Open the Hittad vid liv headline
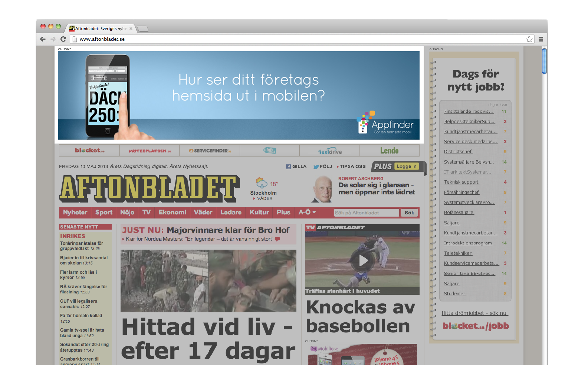 208,339
